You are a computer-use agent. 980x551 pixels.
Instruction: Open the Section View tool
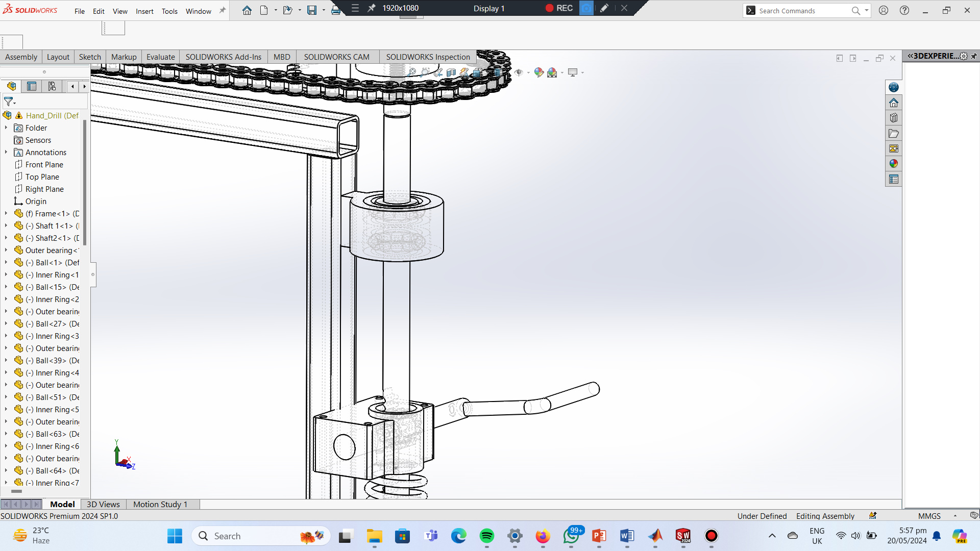451,72
